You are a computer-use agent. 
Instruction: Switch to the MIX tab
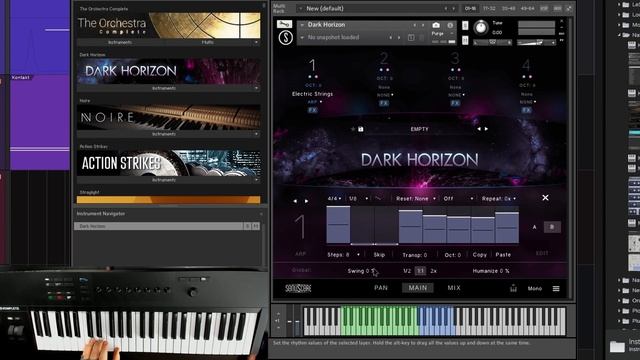coord(454,288)
